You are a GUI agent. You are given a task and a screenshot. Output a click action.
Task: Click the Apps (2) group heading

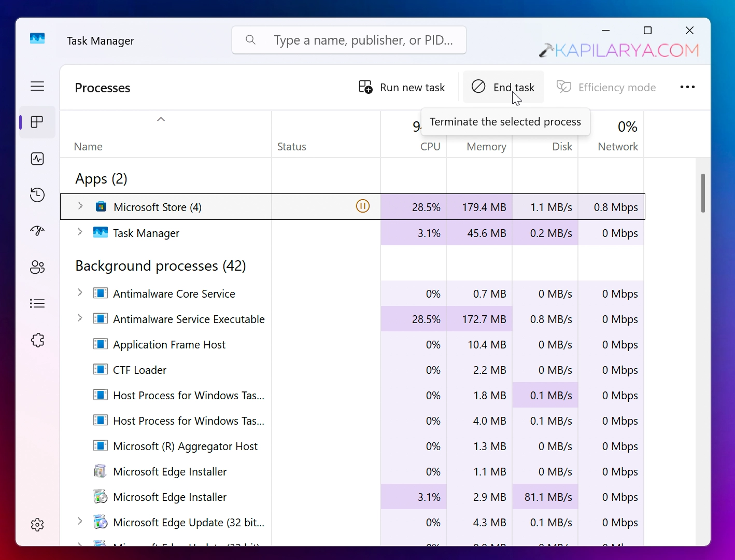point(101,179)
